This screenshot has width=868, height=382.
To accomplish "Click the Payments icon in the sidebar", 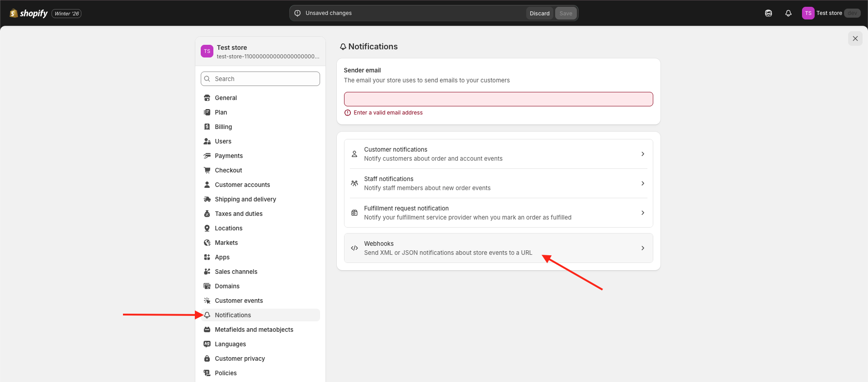I will (207, 156).
